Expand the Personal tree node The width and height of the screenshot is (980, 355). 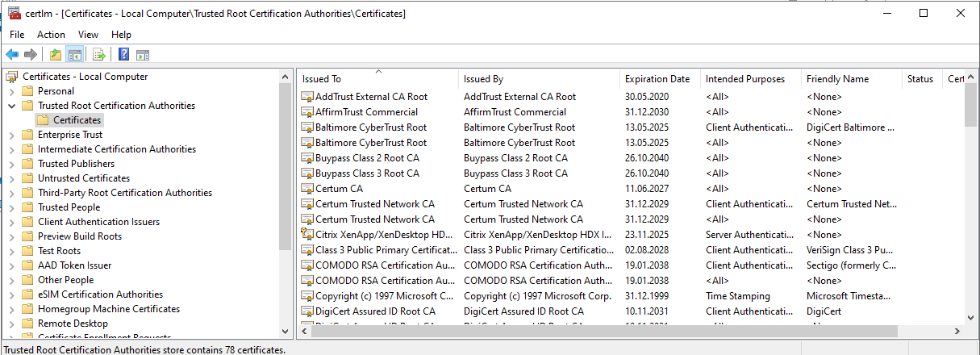[x=11, y=91]
